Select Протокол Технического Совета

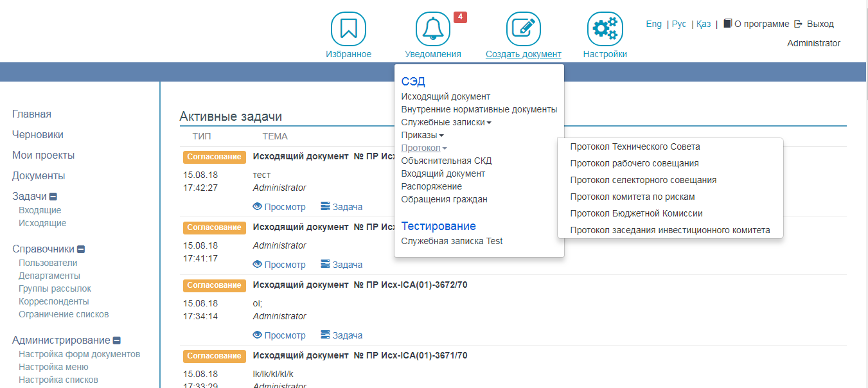(635, 146)
